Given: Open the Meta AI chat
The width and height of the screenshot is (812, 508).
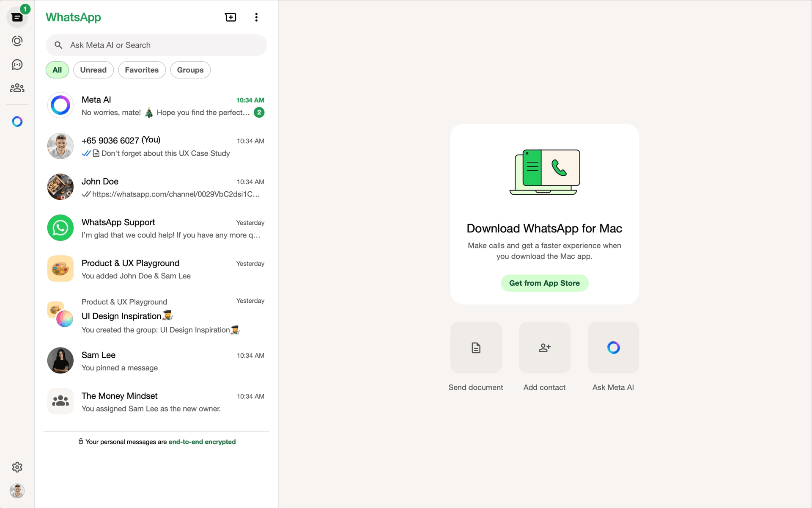Looking at the screenshot, I should tap(156, 106).
